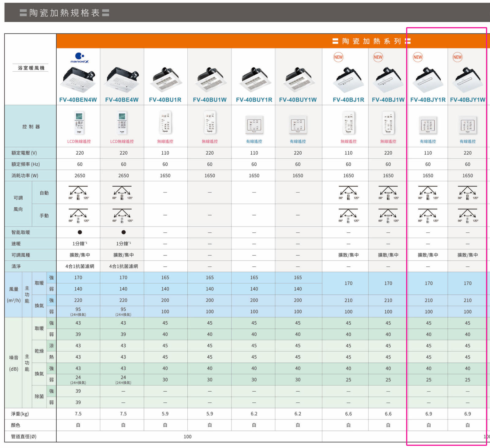The width and height of the screenshot is (490, 448).
Task: Select the FV-40BJ1R heater product image
Action: 349,80
